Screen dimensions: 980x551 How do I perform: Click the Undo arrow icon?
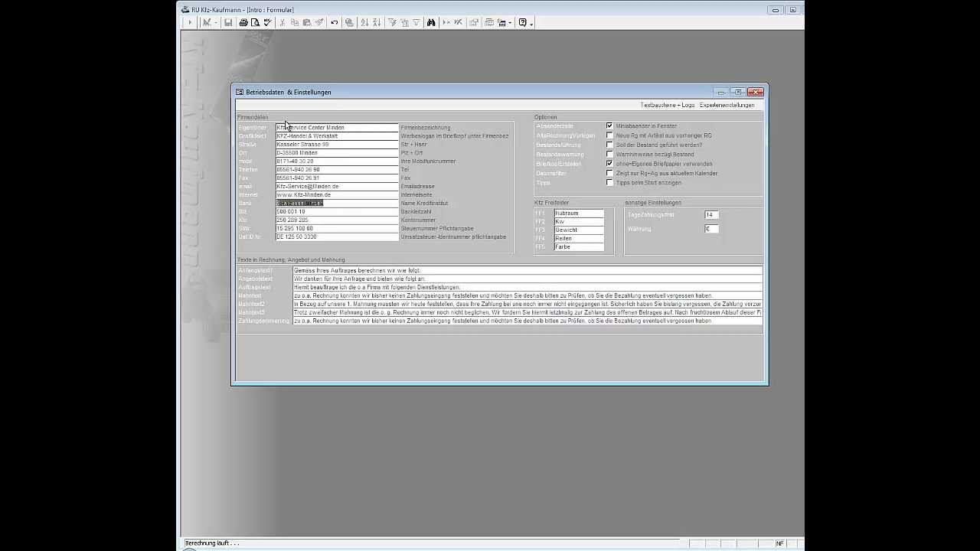point(335,23)
